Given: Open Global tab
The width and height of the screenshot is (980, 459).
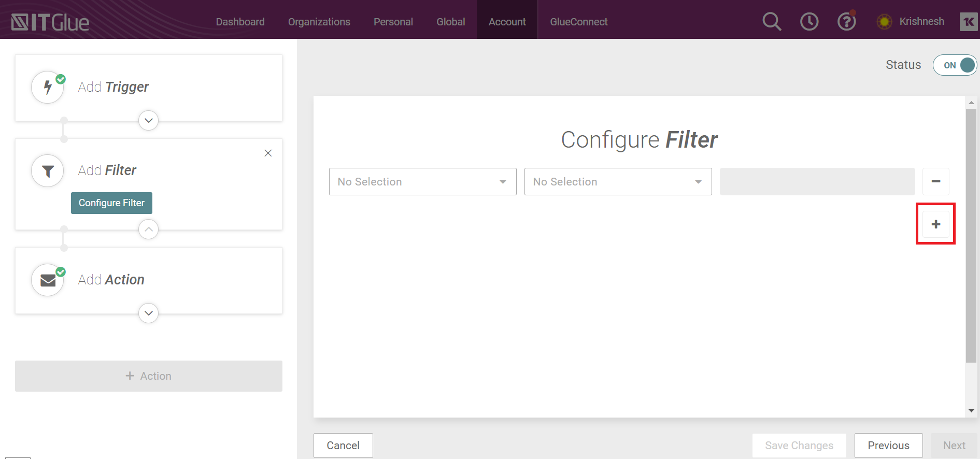Looking at the screenshot, I should click(451, 22).
